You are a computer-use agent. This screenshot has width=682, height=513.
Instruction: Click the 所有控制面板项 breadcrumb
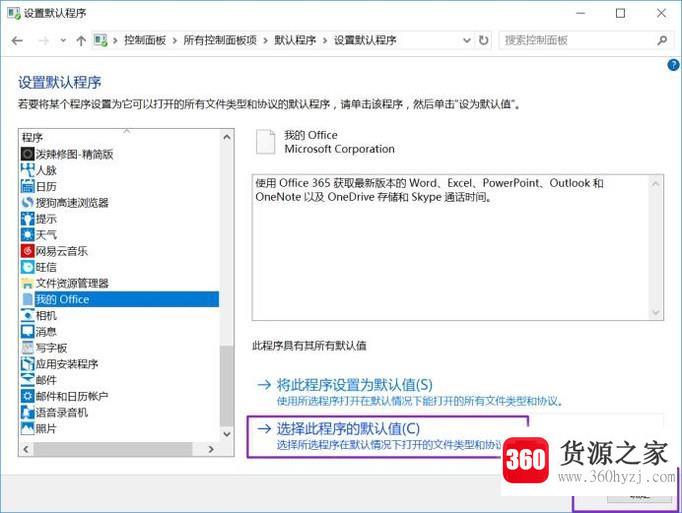point(220,40)
